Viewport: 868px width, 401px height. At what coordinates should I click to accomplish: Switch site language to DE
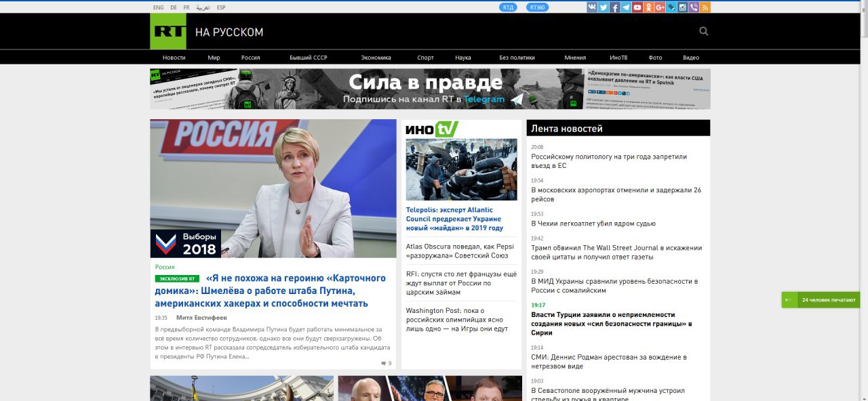174,7
